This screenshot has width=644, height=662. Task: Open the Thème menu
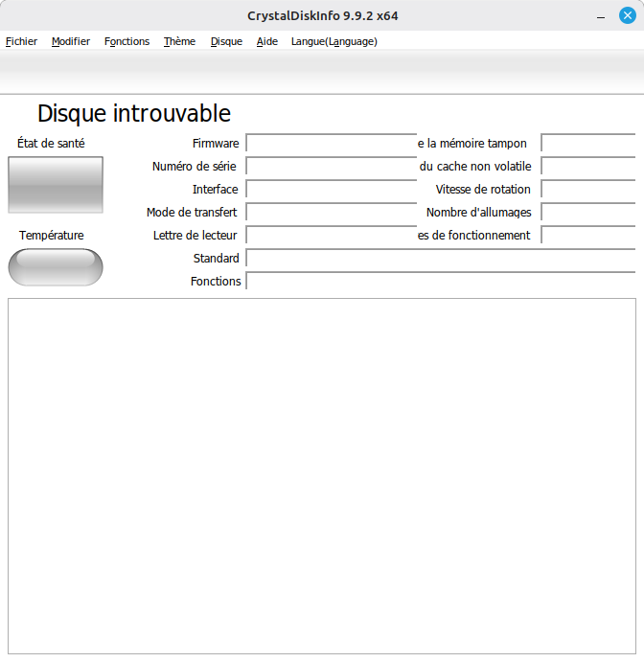pyautogui.click(x=179, y=41)
